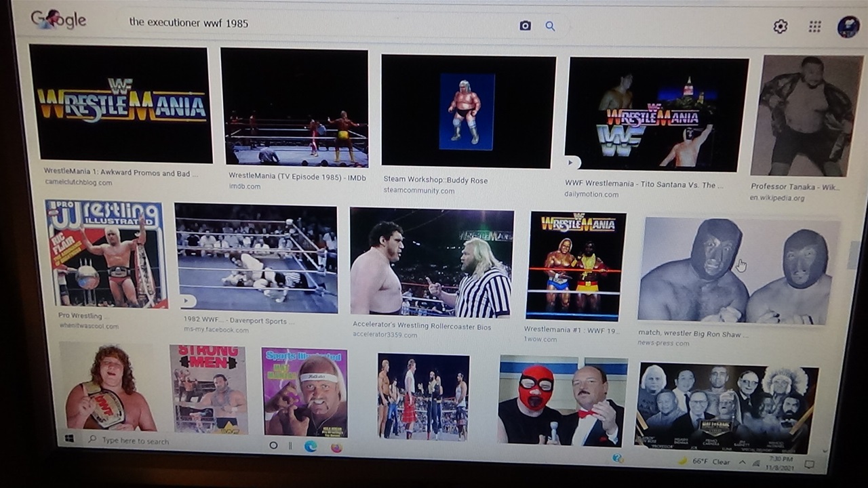Open 1982 WWF Davenport Sports video thumbnail
The image size is (868, 488).
click(x=256, y=258)
